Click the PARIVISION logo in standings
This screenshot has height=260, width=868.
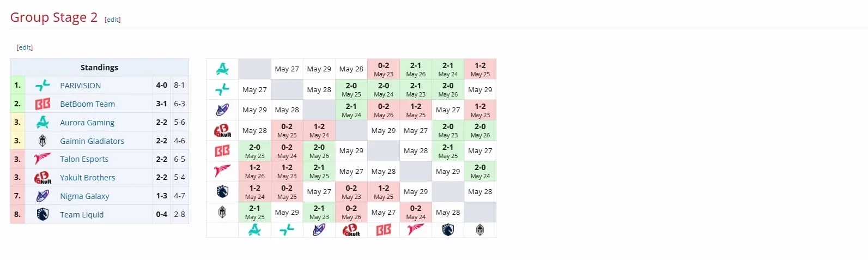coord(43,86)
